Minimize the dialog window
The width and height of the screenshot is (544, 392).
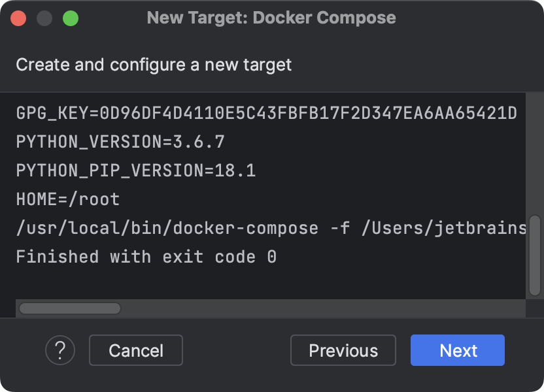44,20
